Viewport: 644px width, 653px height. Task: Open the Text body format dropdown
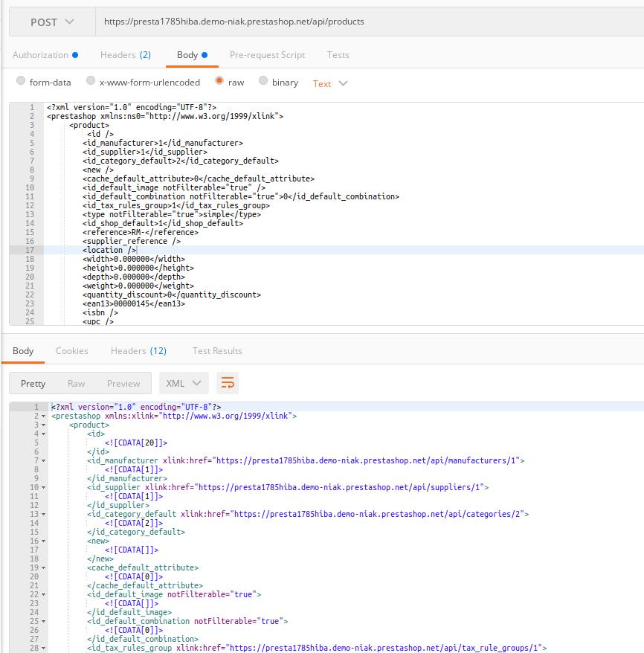[x=328, y=83]
